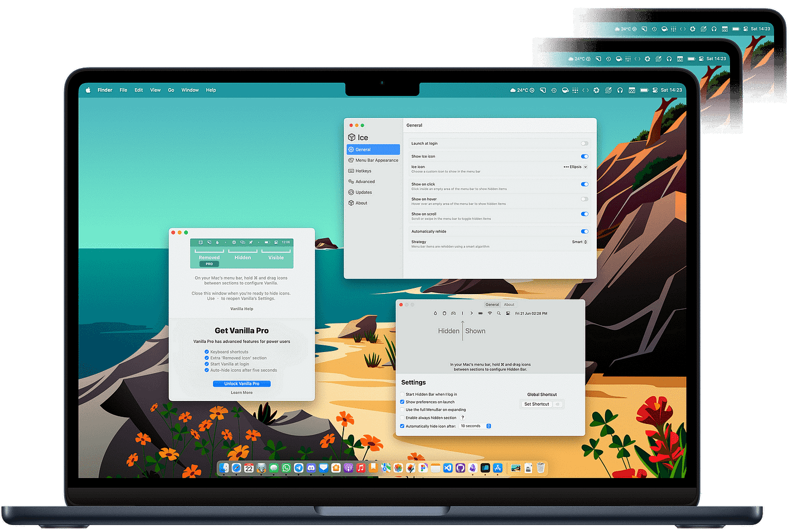The height and width of the screenshot is (530, 812).
Task: Click the eye icon next to Set Shortcut
Action: 558,404
